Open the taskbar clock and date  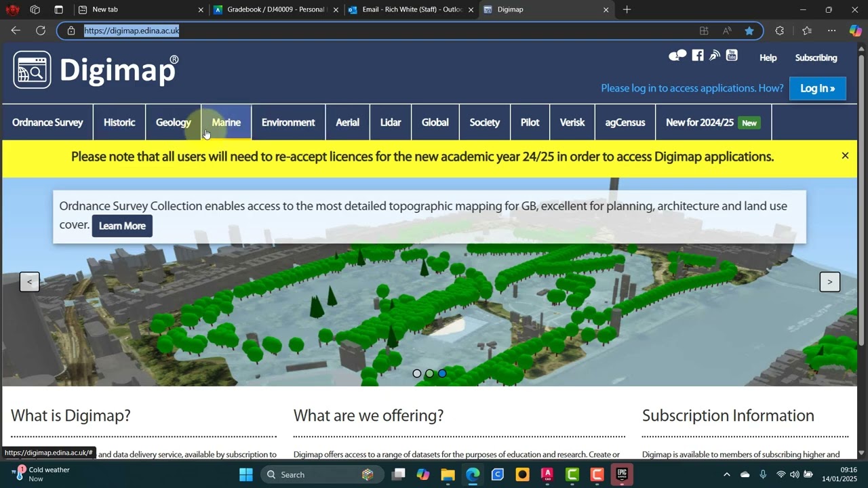(840, 474)
